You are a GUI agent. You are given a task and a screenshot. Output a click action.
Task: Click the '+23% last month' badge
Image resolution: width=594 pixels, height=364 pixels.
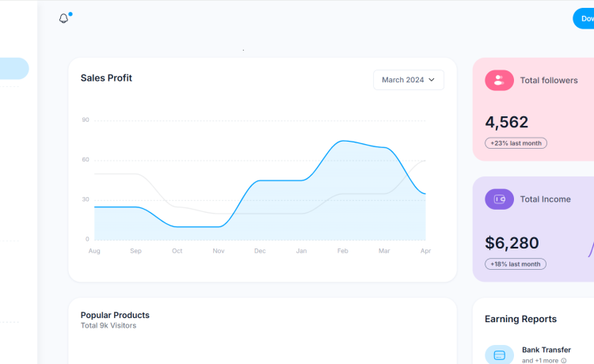point(516,143)
